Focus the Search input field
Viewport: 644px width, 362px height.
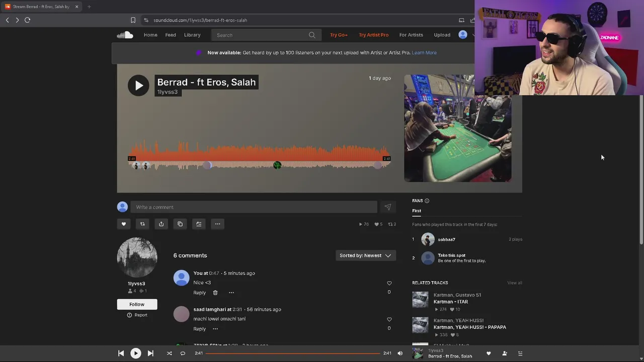tap(267, 35)
